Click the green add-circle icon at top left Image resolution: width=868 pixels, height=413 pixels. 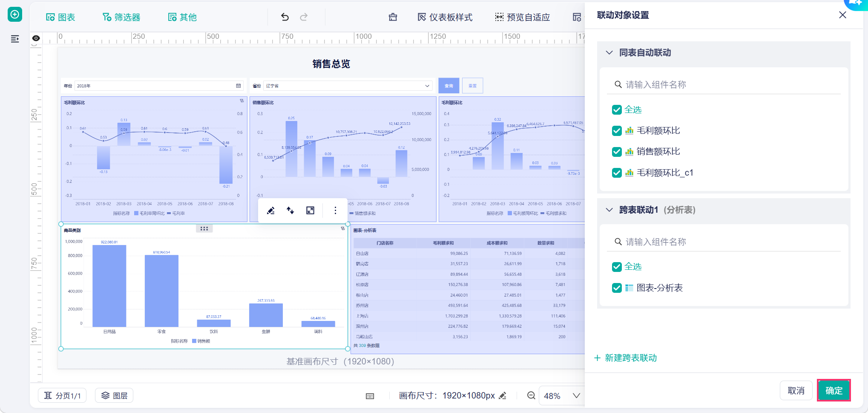pos(15,14)
